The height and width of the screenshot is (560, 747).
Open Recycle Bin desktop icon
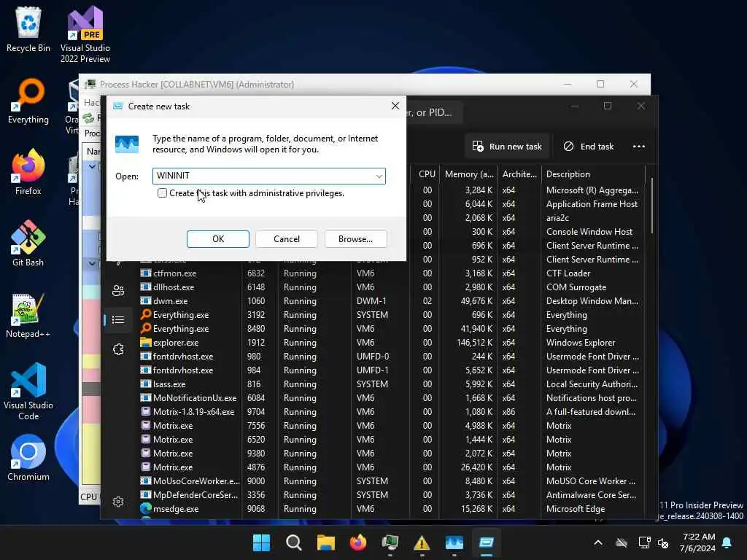(x=28, y=29)
